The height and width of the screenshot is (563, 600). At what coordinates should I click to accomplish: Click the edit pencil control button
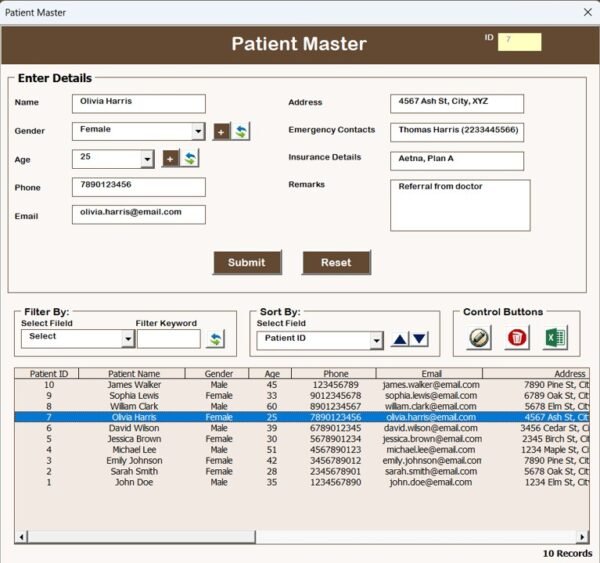point(479,338)
